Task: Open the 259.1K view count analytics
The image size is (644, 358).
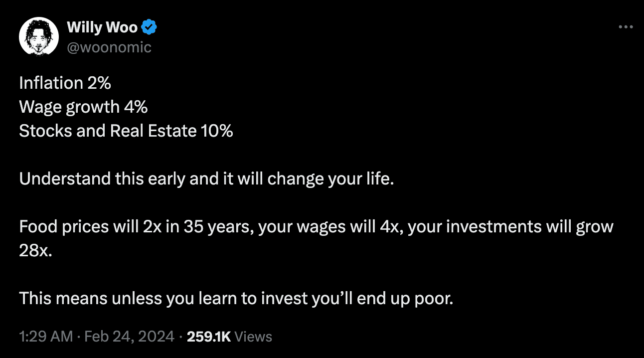Action: click(x=209, y=337)
